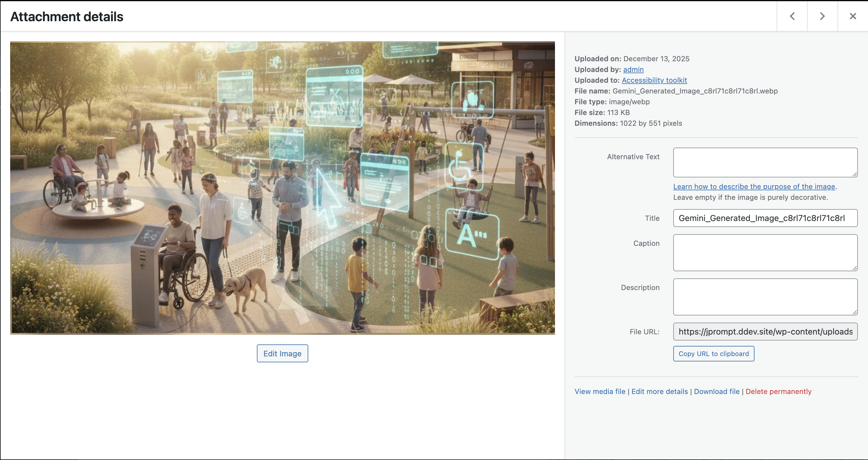Click the playground attachment image preview
The width and height of the screenshot is (868, 460).
click(x=282, y=188)
